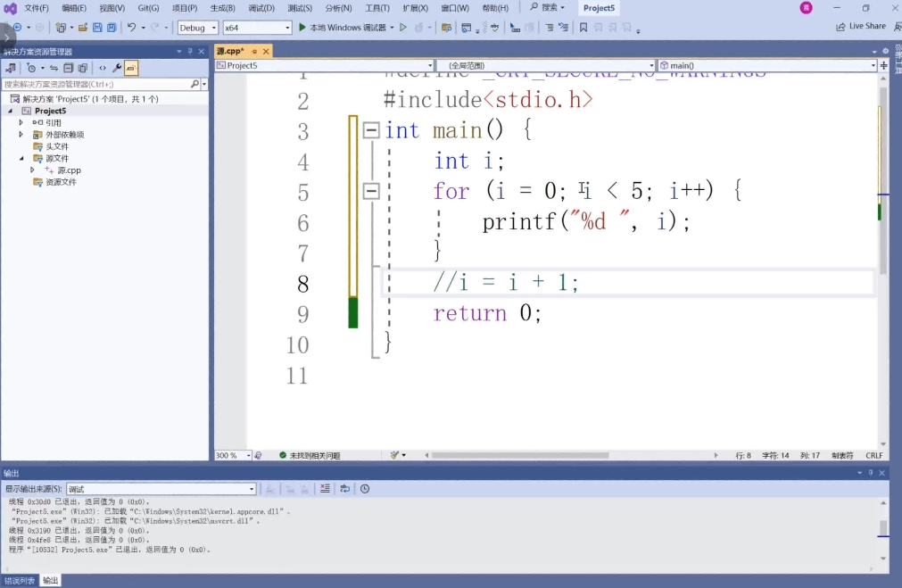This screenshot has height=588, width=902.
Task: Click the view code icon in Solution Explorer
Action: (103, 68)
